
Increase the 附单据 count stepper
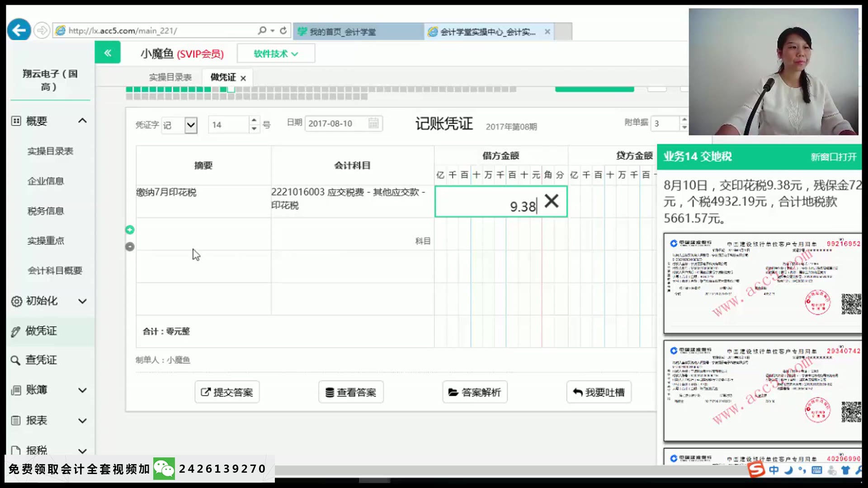coord(684,120)
